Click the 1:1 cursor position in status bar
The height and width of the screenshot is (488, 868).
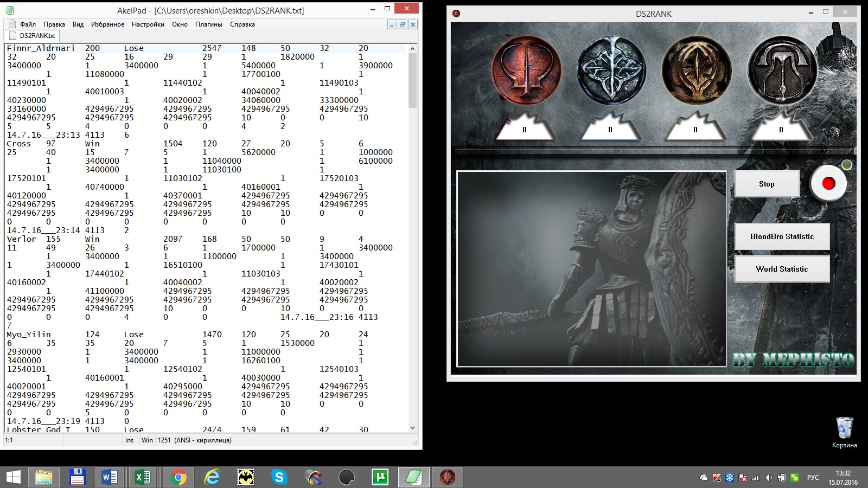click(9, 440)
